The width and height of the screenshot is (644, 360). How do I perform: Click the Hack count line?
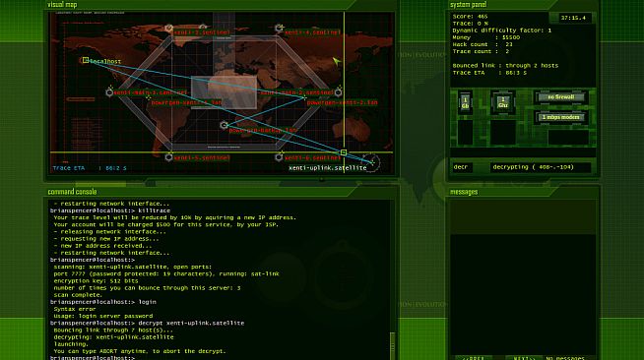483,44
